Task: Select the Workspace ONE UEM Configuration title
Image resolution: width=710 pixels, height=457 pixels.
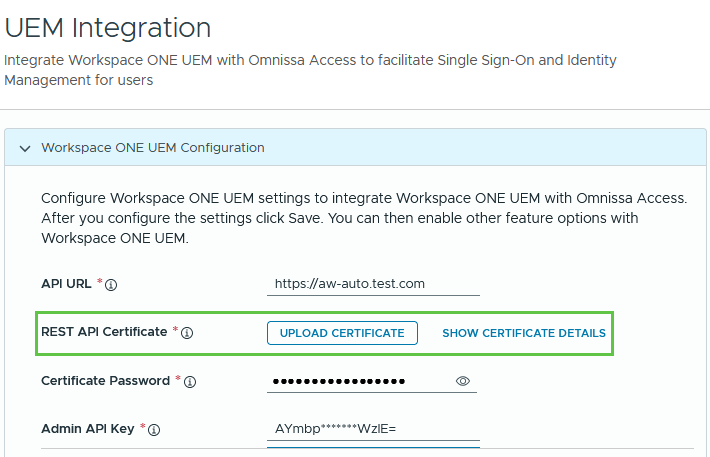Action: tap(153, 148)
